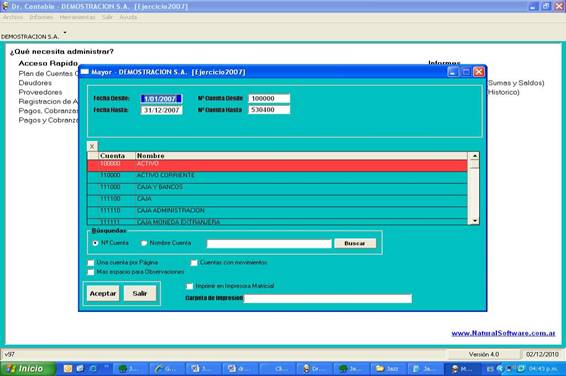Click the Historico report link
Image resolution: width=566 pixels, height=376 pixels.
(503, 92)
